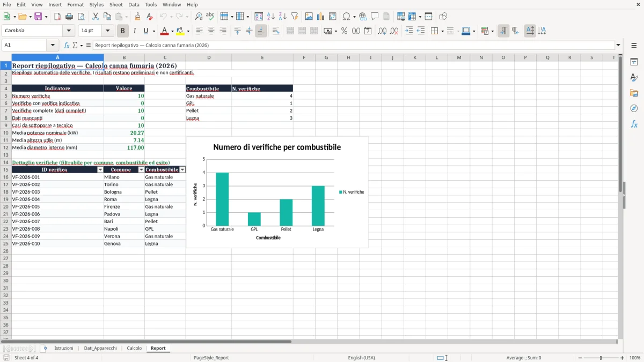The width and height of the screenshot is (644, 362).
Task: Open the Styles menu
Action: (x=97, y=4)
